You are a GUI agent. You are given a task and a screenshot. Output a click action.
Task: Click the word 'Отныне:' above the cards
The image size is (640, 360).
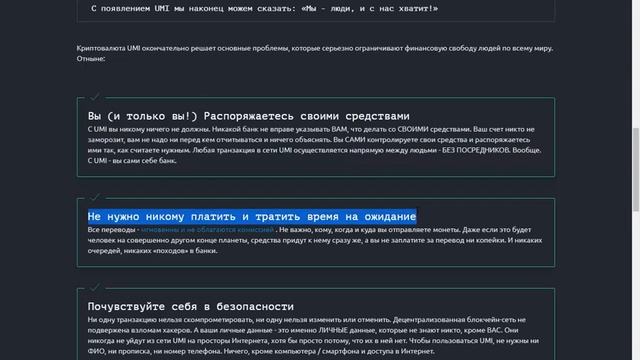tap(91, 59)
